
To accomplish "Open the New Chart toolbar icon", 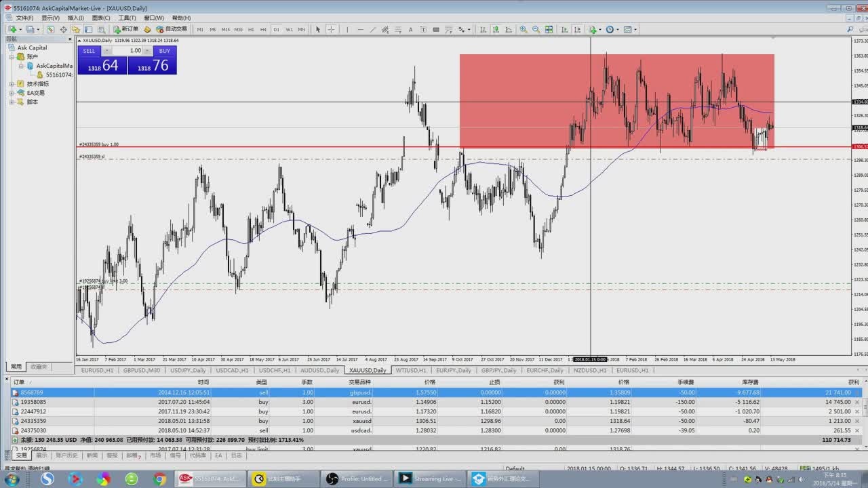I will (x=12, y=29).
